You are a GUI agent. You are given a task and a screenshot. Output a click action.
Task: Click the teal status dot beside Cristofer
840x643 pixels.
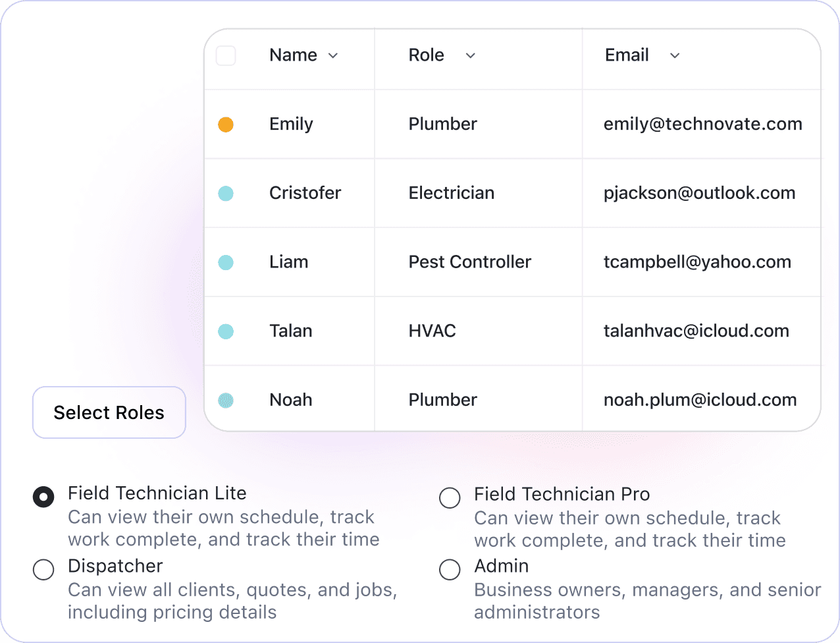(x=226, y=194)
